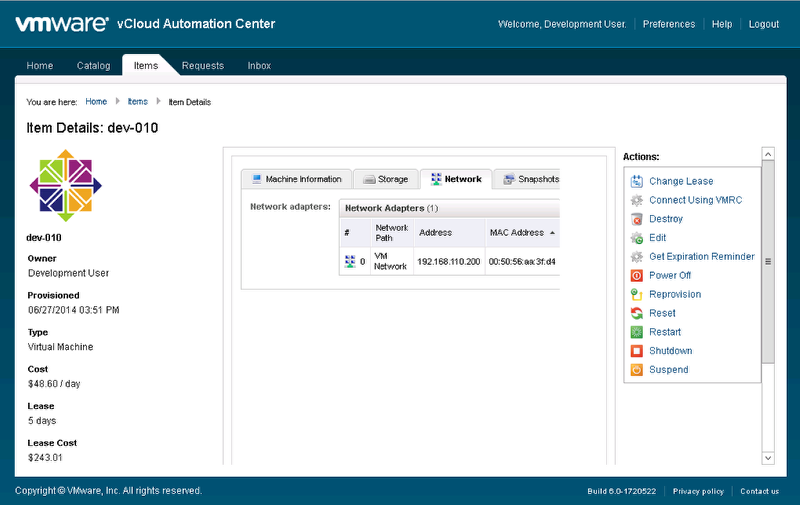Click the Get Expiration Reminder gear icon
Screen dimensions: 800x505
click(x=636, y=257)
